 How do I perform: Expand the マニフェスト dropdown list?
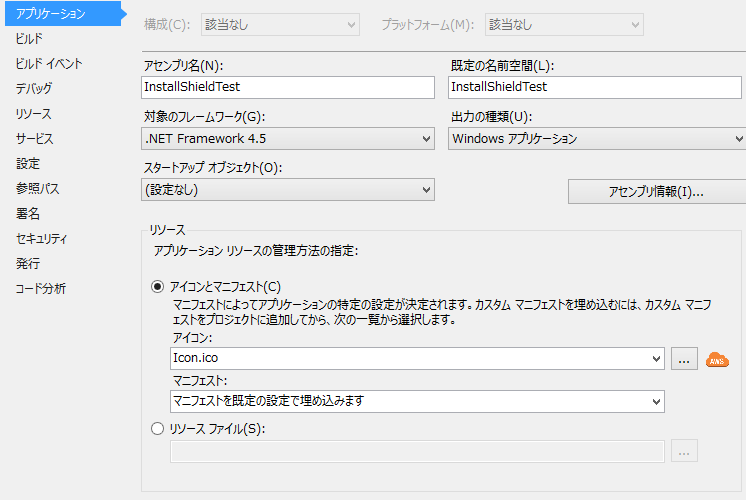click(x=417, y=401)
